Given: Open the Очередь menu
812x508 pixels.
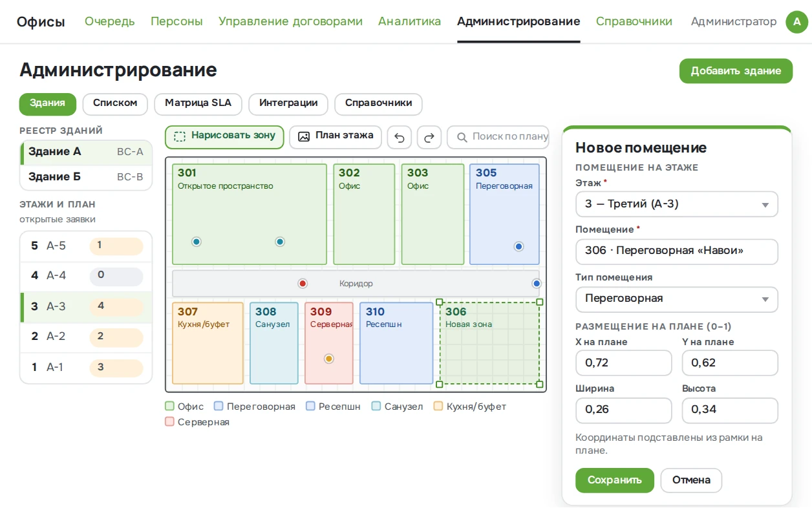Looking at the screenshot, I should (x=110, y=21).
